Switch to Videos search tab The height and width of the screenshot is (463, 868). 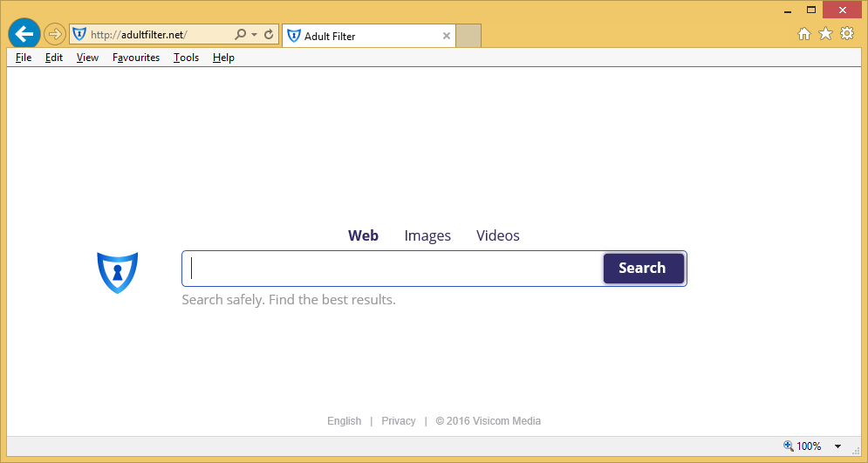coord(497,235)
